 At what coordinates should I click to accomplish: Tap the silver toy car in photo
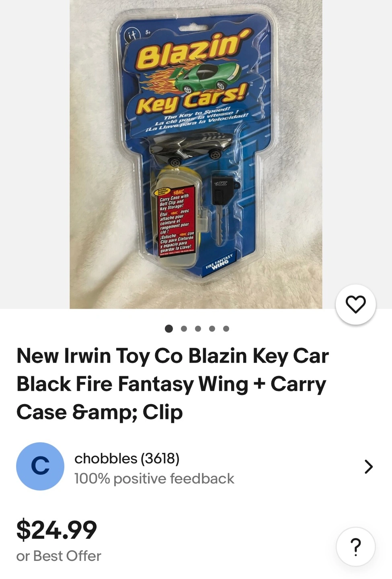click(x=191, y=148)
